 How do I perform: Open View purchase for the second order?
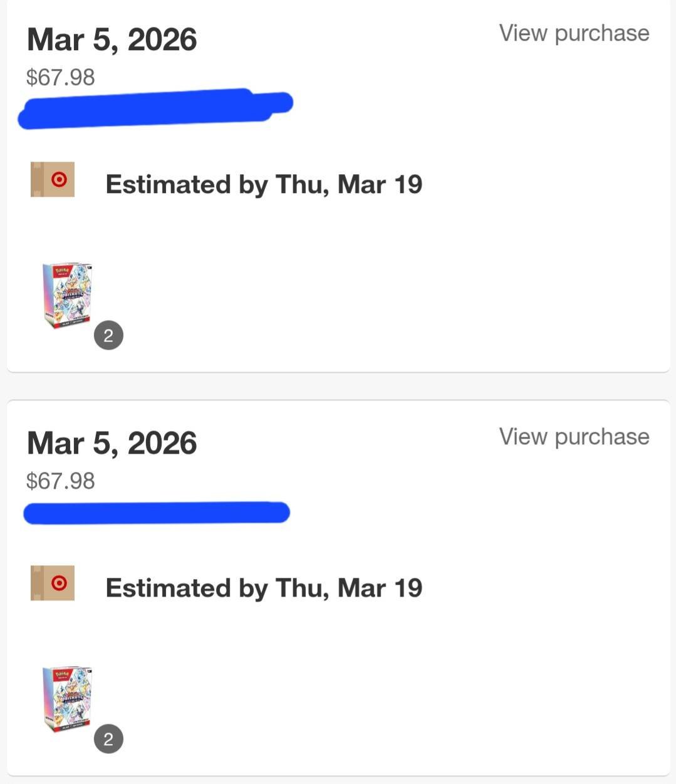click(x=574, y=437)
